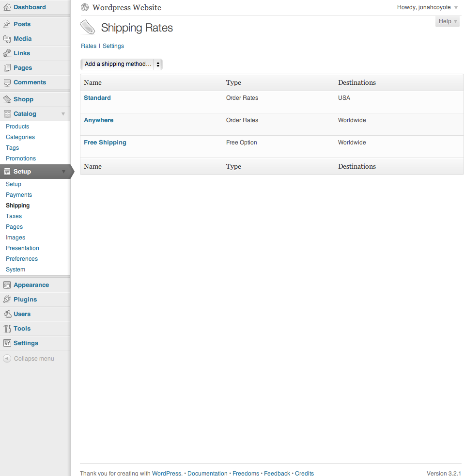Open the Payments settings

(19, 194)
